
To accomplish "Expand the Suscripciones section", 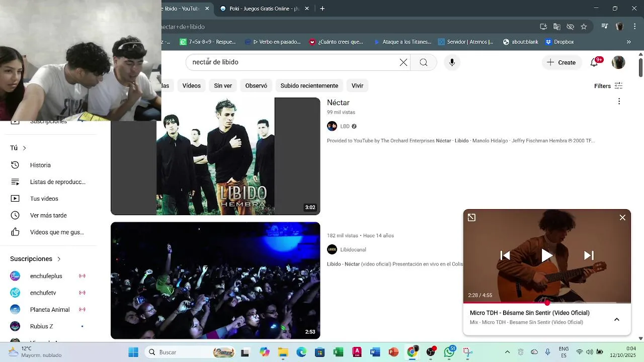I will coord(35,259).
